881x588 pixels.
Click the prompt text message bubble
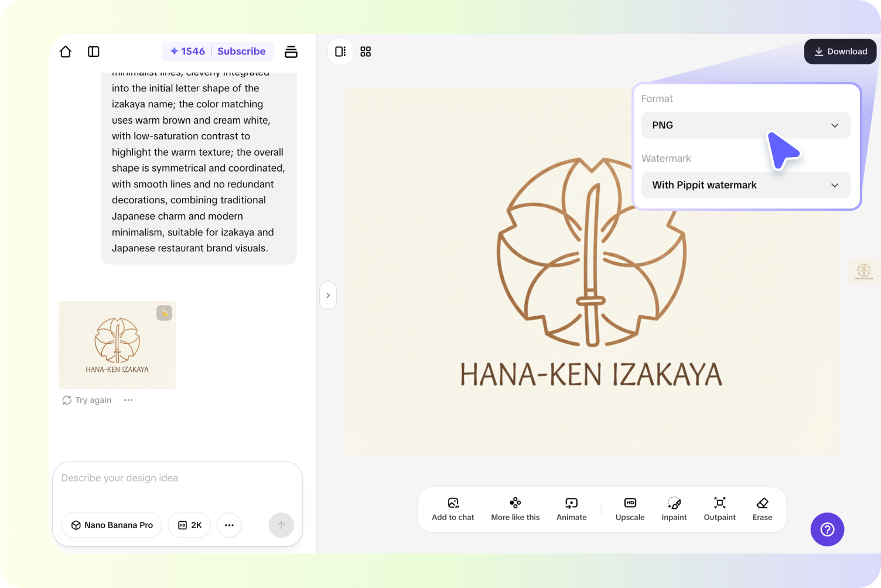[199, 168]
